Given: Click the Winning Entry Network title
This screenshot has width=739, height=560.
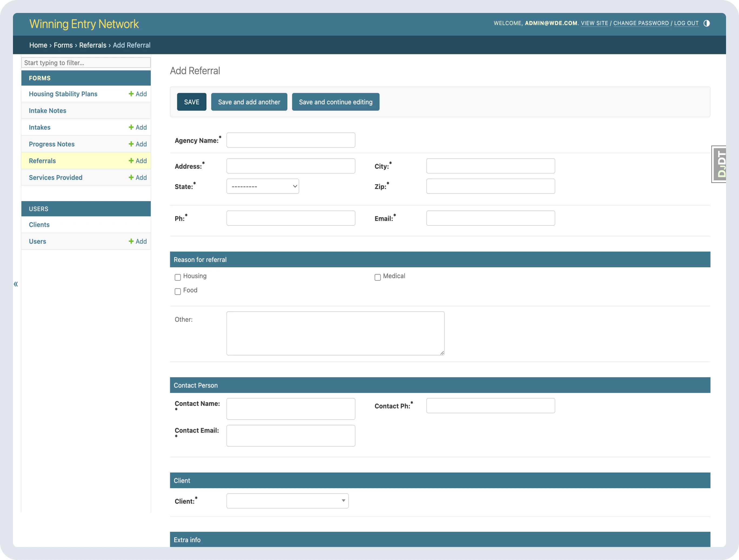Looking at the screenshot, I should click(84, 24).
